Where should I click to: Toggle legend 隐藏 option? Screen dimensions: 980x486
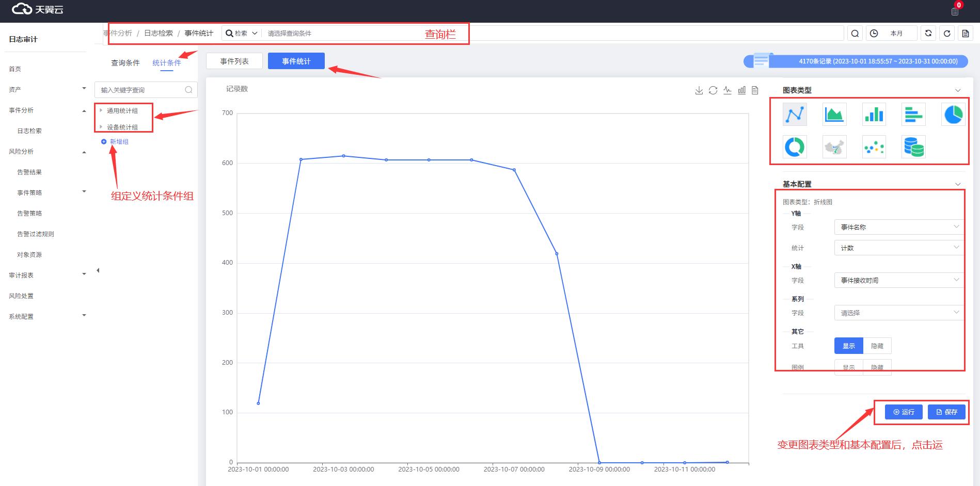(x=877, y=367)
